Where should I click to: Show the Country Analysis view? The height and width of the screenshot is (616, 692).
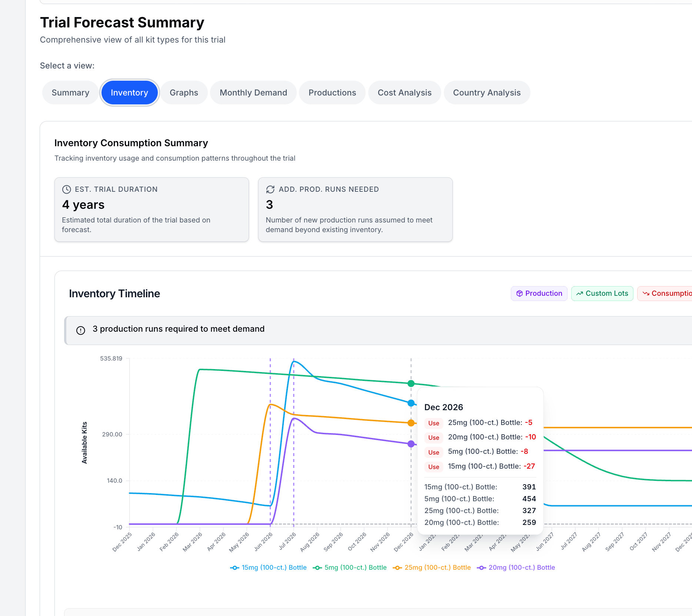pyautogui.click(x=487, y=93)
